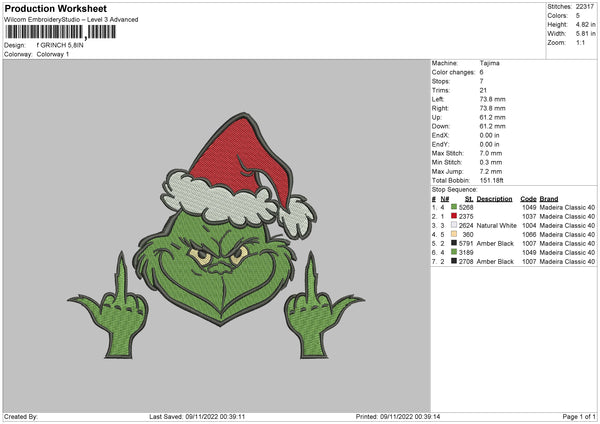This screenshot has height=424, width=600.
Task: Click the green swatch beside 3189
Action: (x=454, y=252)
